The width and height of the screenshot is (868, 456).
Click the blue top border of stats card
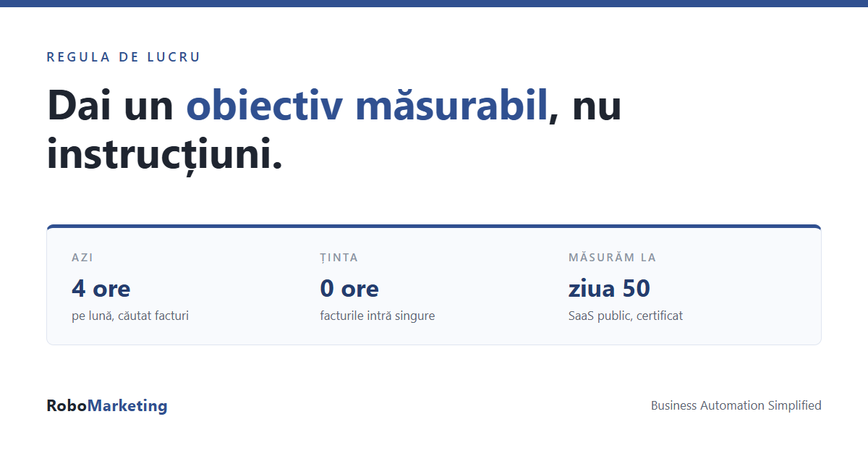pos(434,227)
